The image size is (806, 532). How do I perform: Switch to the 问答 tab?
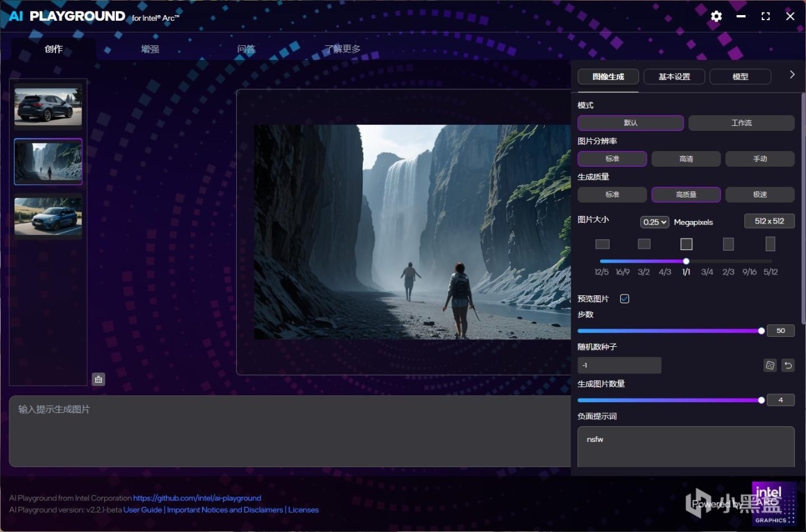click(x=246, y=49)
